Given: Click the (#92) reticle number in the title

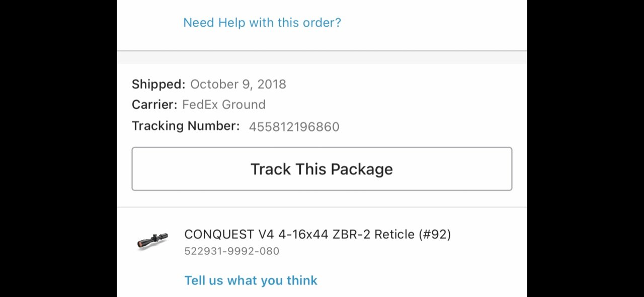Looking at the screenshot, I should pyautogui.click(x=435, y=234).
